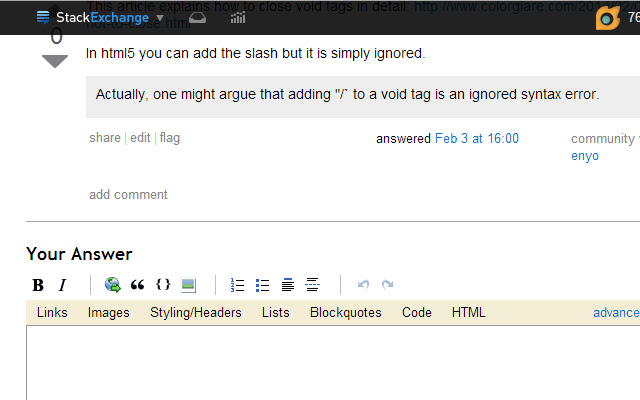
Task: Open the inbox icon in top bar
Action: click(198, 18)
